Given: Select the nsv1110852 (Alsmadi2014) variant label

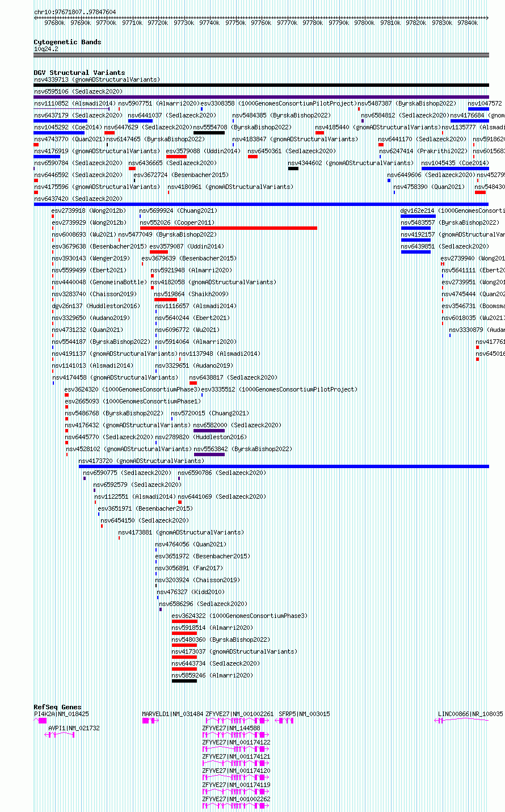Looking at the screenshot, I should click(75, 103).
